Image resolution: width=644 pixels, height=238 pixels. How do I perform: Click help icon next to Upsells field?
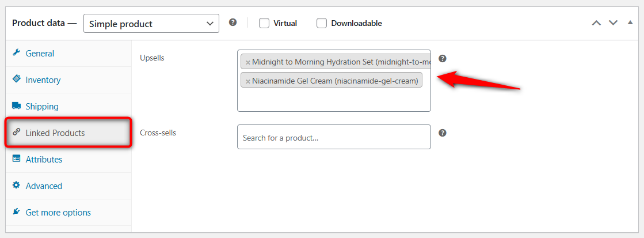pos(443,59)
